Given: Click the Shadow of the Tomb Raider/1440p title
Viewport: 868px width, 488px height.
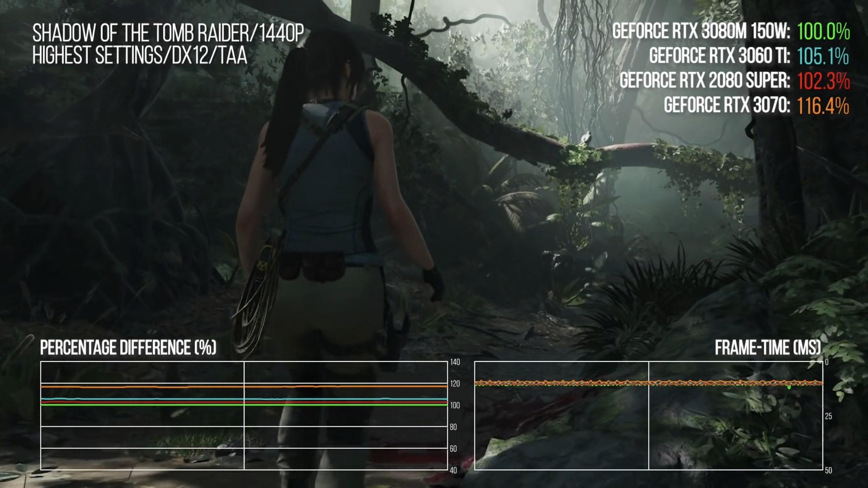Looking at the screenshot, I should tap(168, 33).
